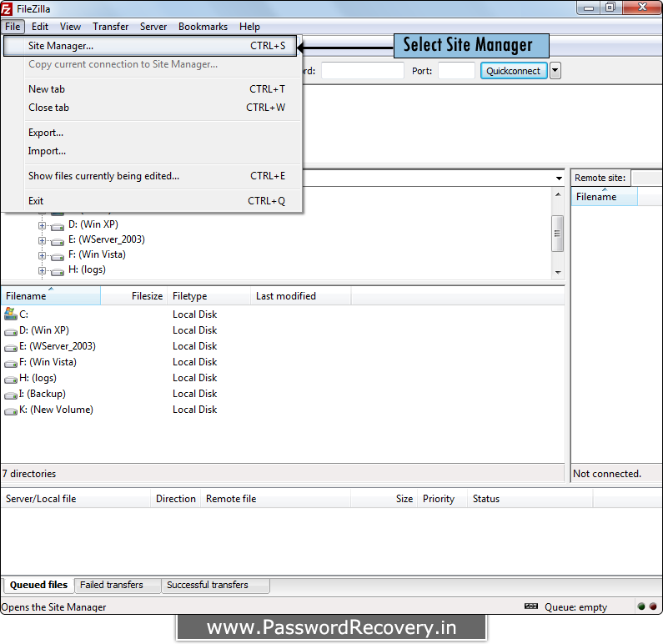Open the Edit menu

click(40, 27)
